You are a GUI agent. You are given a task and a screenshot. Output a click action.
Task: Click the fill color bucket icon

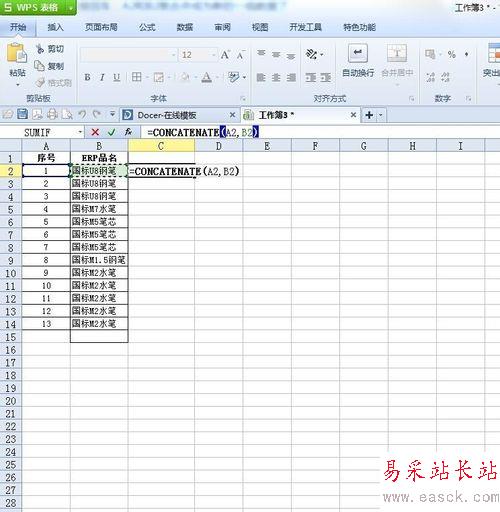click(x=185, y=78)
